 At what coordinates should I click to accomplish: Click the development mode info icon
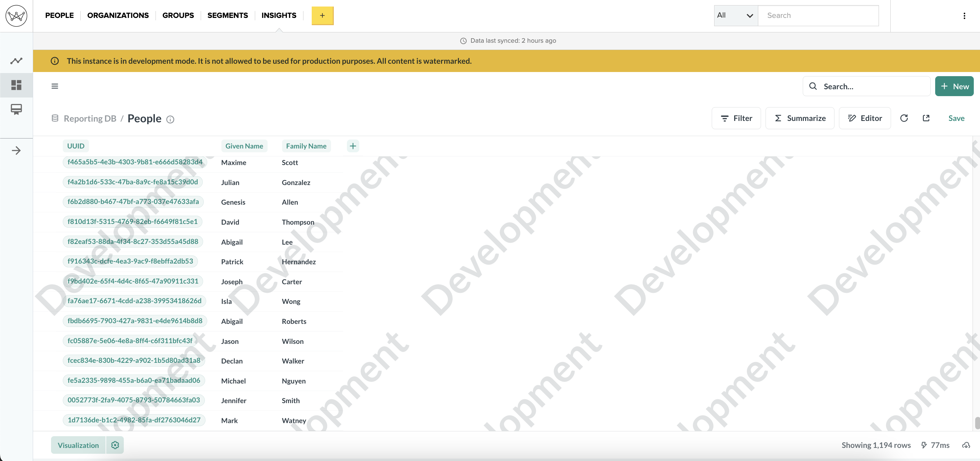55,61
